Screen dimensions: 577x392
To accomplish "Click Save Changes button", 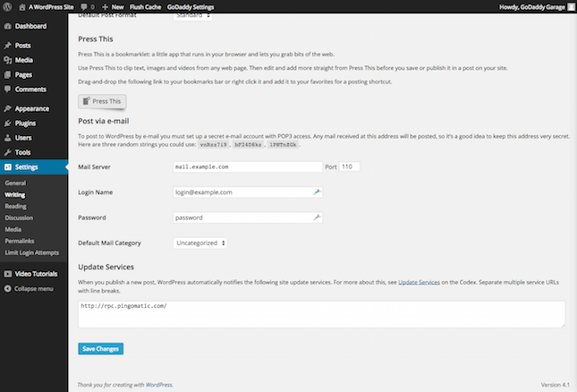I will [x=100, y=348].
